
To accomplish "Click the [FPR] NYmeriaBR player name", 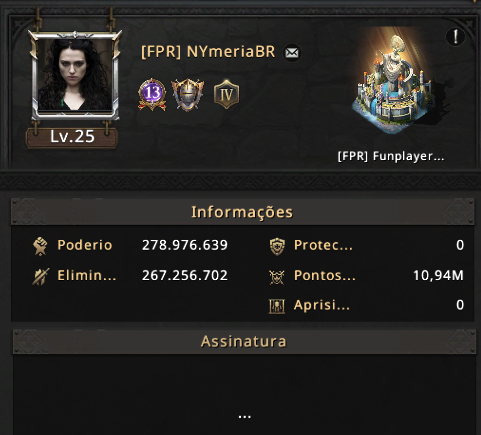I will (x=208, y=52).
